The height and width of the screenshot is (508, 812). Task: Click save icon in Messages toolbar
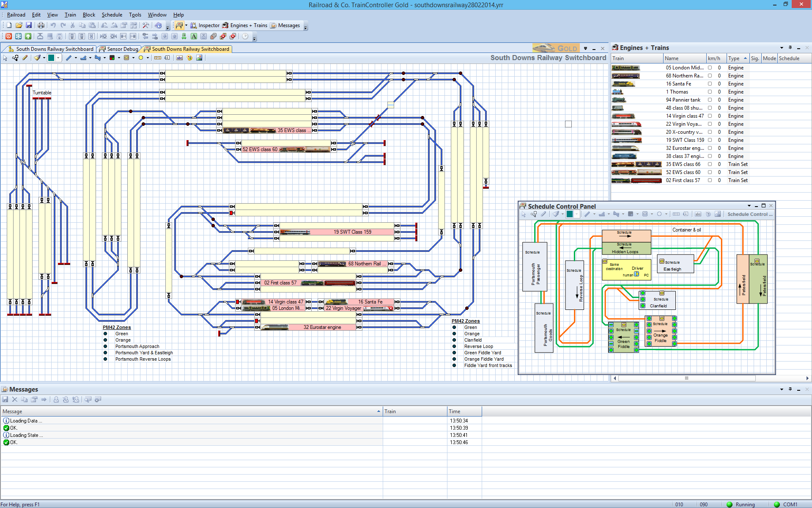tap(5, 399)
